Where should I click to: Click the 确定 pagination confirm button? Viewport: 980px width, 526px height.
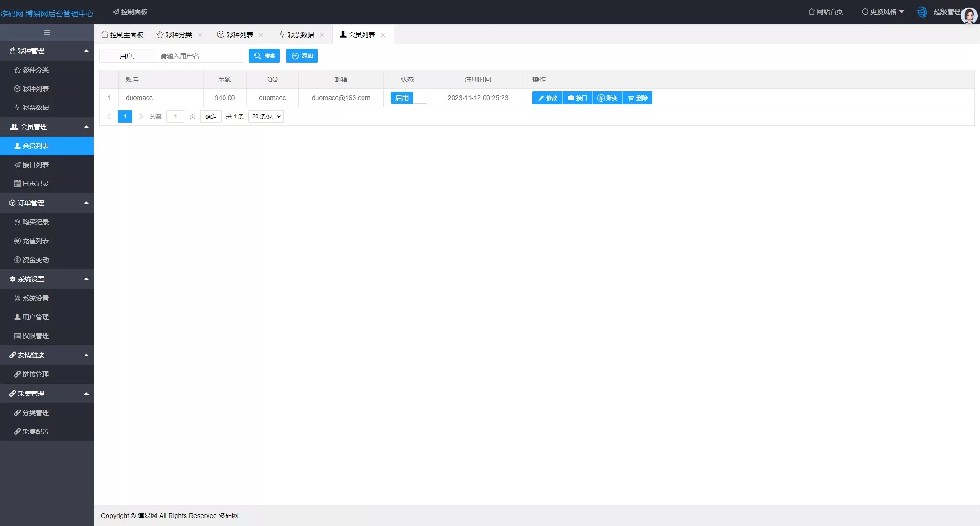pyautogui.click(x=210, y=116)
